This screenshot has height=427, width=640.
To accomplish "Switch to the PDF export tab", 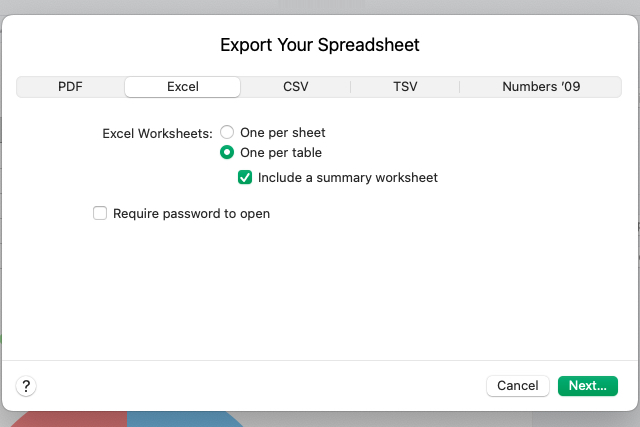I will coord(70,87).
